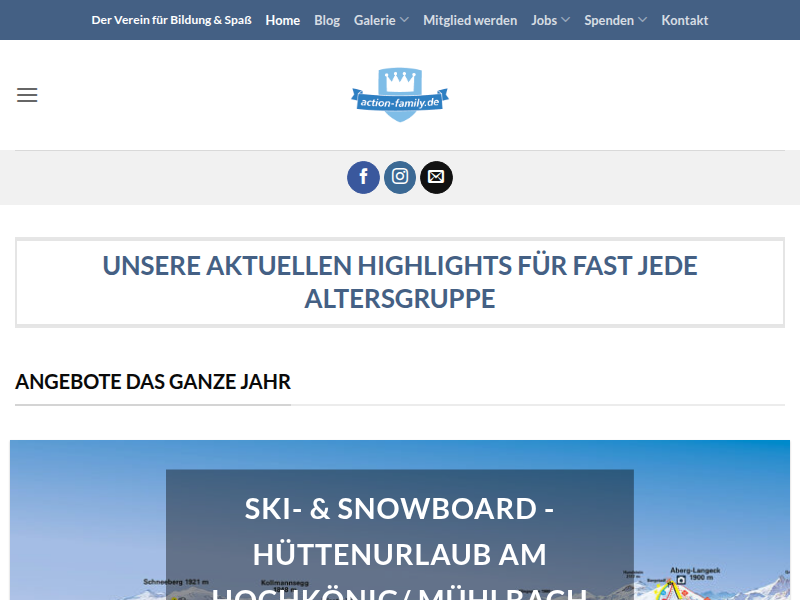The image size is (800, 600).
Task: Open the hamburger side menu
Action: [27, 95]
